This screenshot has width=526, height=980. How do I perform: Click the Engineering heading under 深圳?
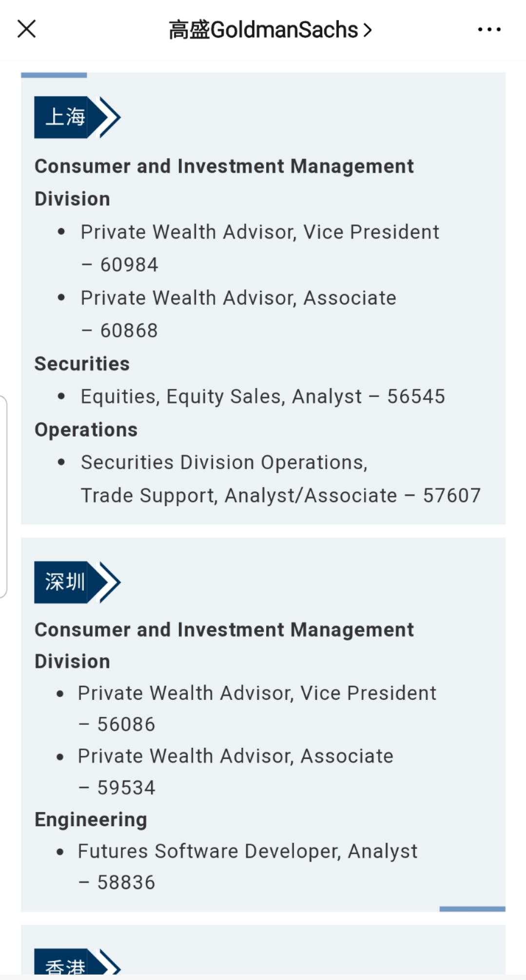pyautogui.click(x=91, y=820)
